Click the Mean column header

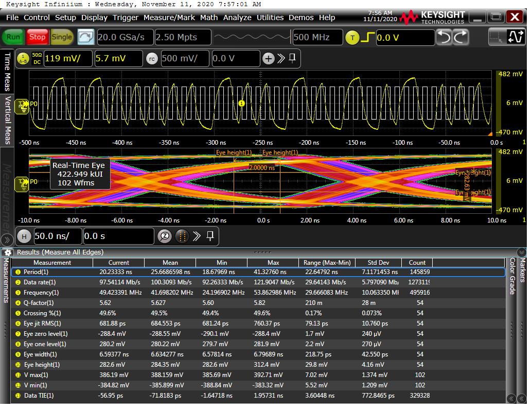pos(170,263)
